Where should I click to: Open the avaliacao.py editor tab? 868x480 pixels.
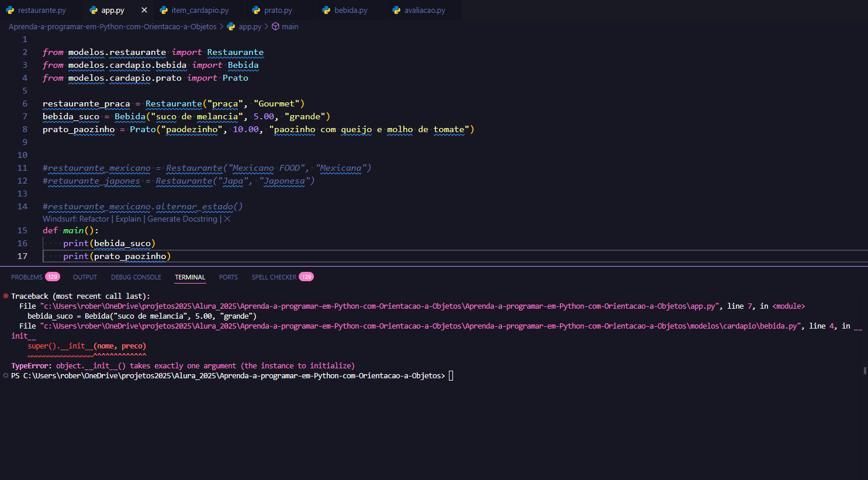[x=424, y=10]
